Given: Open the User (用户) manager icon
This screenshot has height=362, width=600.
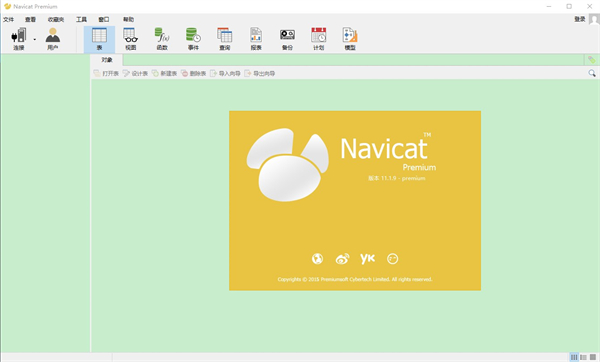Looking at the screenshot, I should point(52,39).
